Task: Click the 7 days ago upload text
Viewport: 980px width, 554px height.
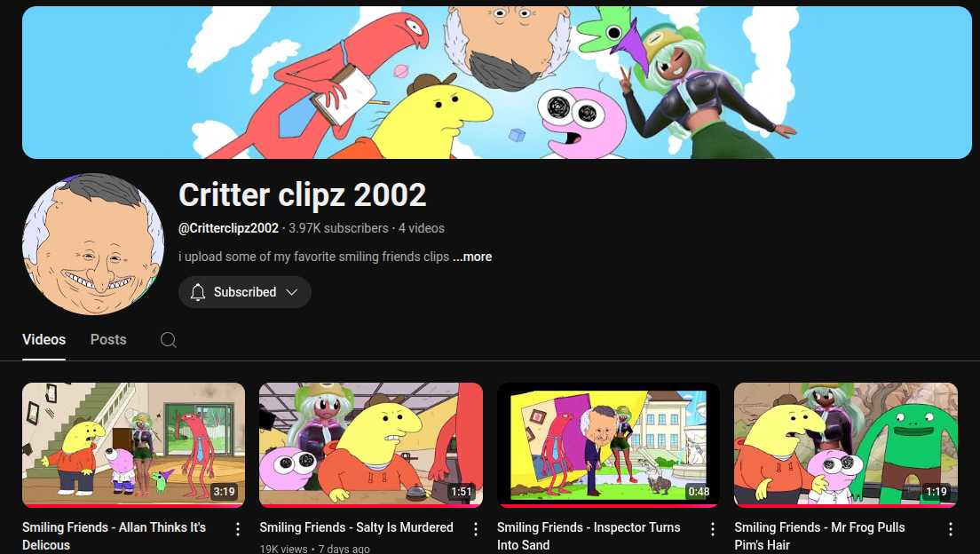Action: (344, 549)
